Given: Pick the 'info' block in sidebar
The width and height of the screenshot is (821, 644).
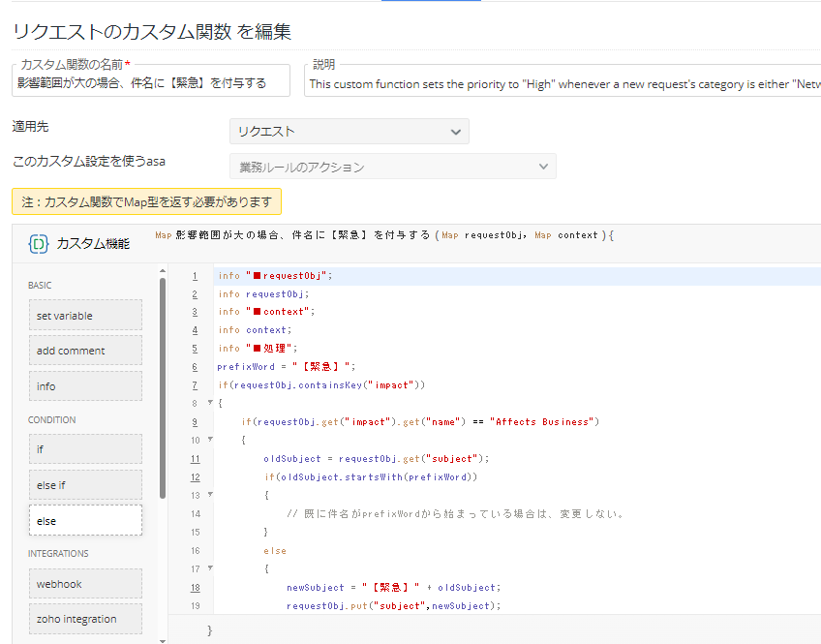Looking at the screenshot, I should pyautogui.click(x=85, y=386).
